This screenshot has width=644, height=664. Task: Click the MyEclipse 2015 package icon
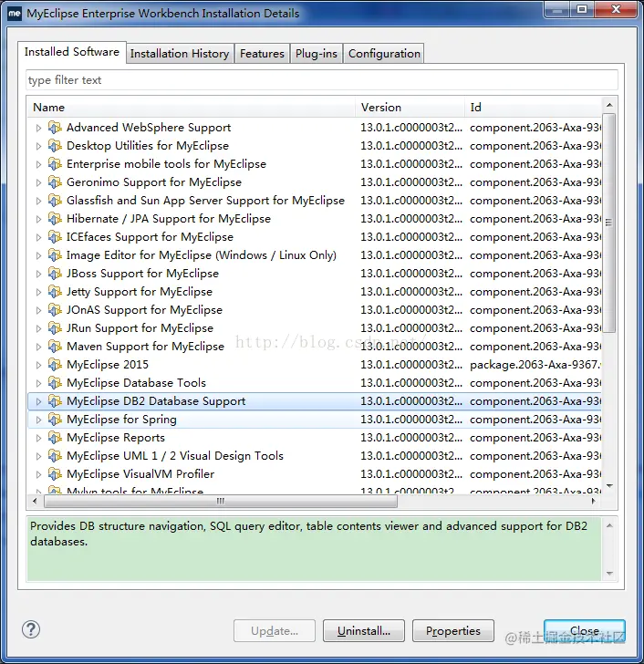[55, 364]
